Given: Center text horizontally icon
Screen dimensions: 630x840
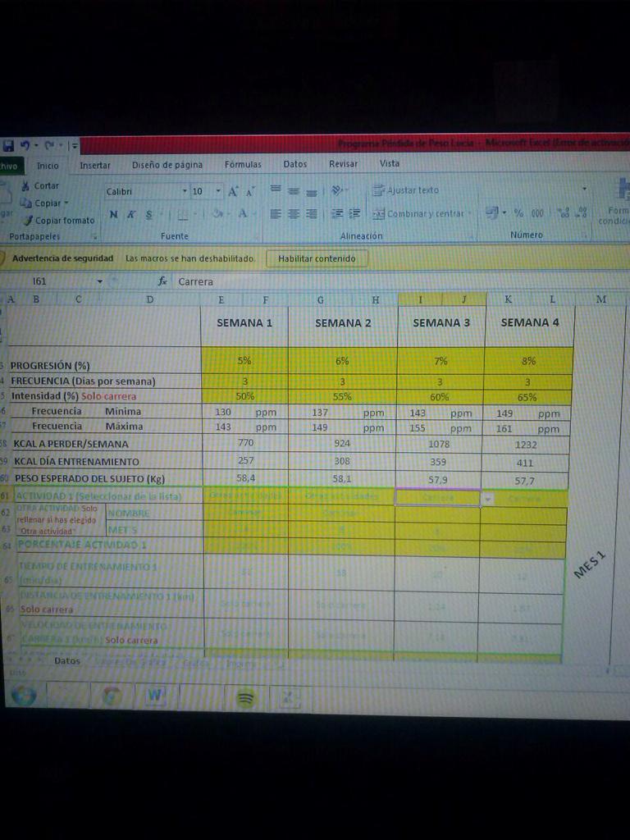Looking at the screenshot, I should pyautogui.click(x=294, y=214).
